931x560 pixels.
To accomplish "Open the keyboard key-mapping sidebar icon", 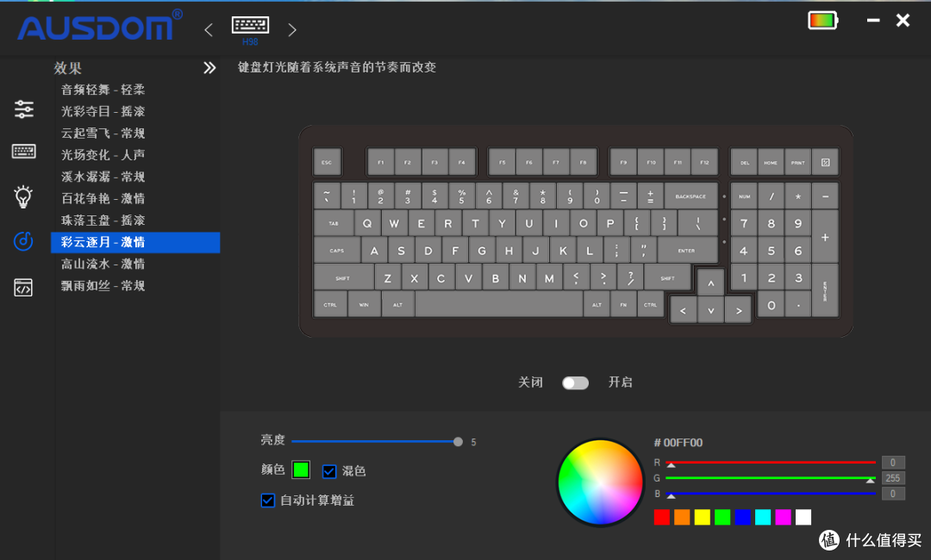I will [24, 152].
